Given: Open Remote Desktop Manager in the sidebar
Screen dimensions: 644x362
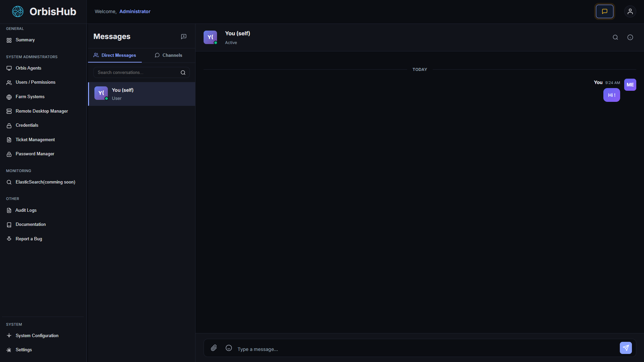Looking at the screenshot, I should (42, 111).
